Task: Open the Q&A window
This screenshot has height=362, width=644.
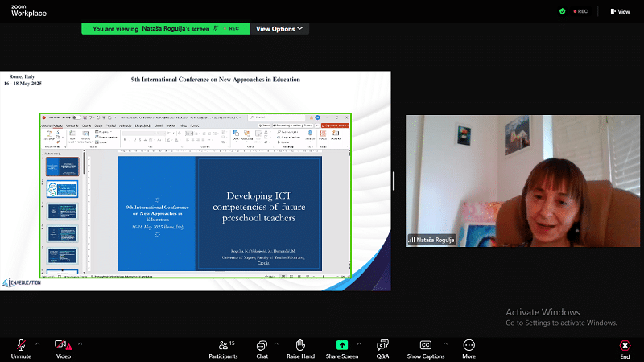Action: [x=383, y=345]
